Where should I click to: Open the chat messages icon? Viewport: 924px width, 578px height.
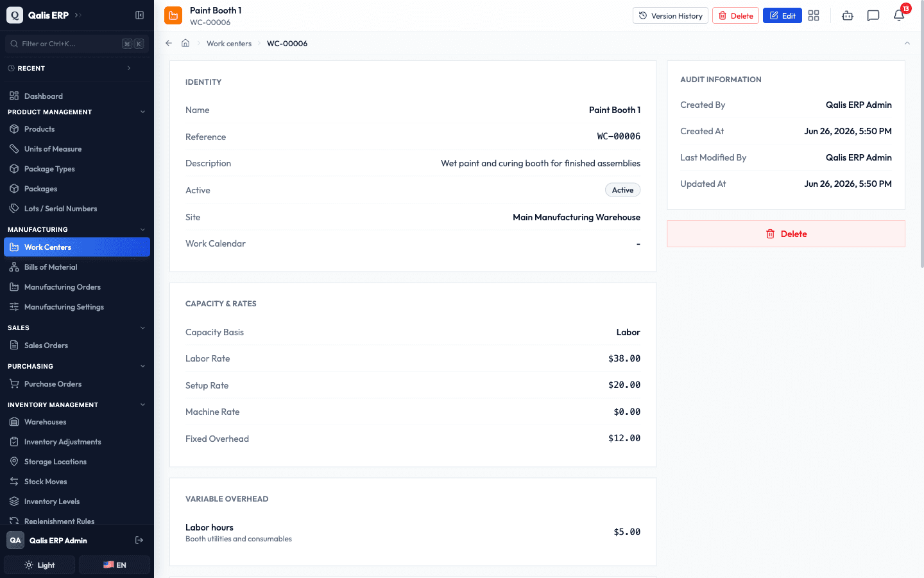[873, 15]
